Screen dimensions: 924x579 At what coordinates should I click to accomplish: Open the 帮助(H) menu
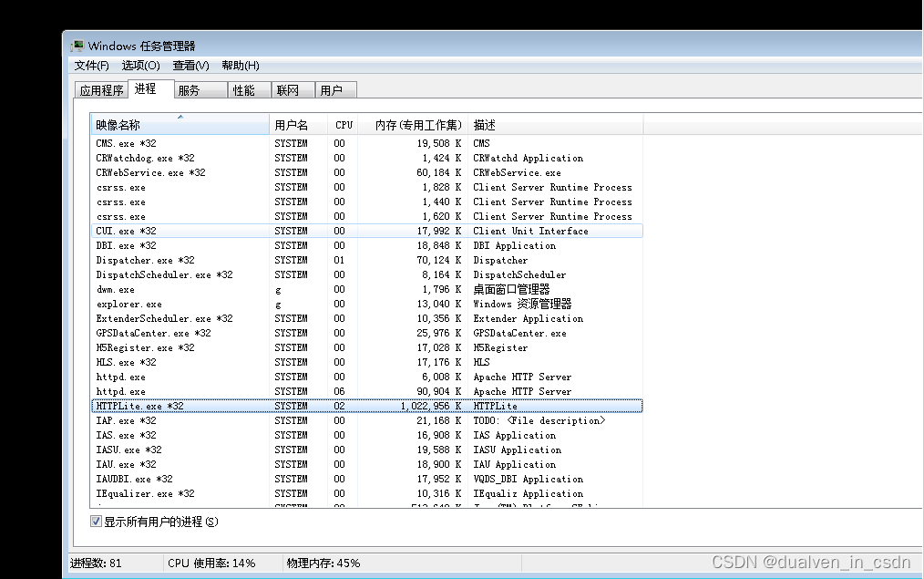pos(241,66)
